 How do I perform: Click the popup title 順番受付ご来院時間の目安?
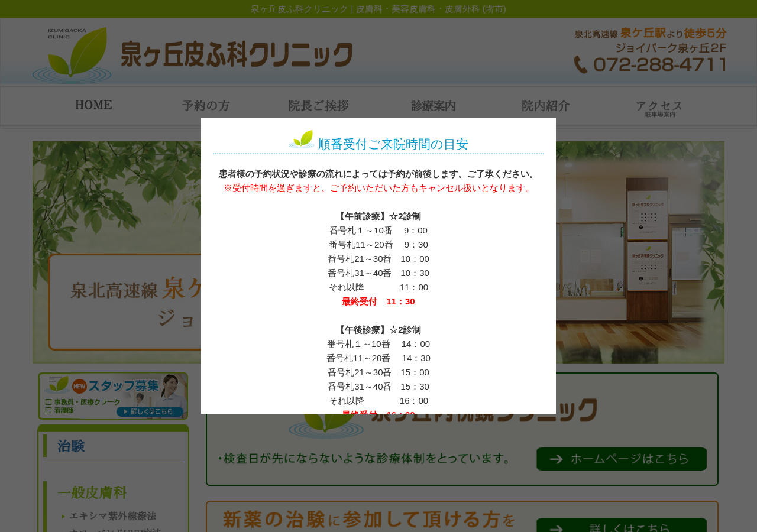(x=393, y=144)
